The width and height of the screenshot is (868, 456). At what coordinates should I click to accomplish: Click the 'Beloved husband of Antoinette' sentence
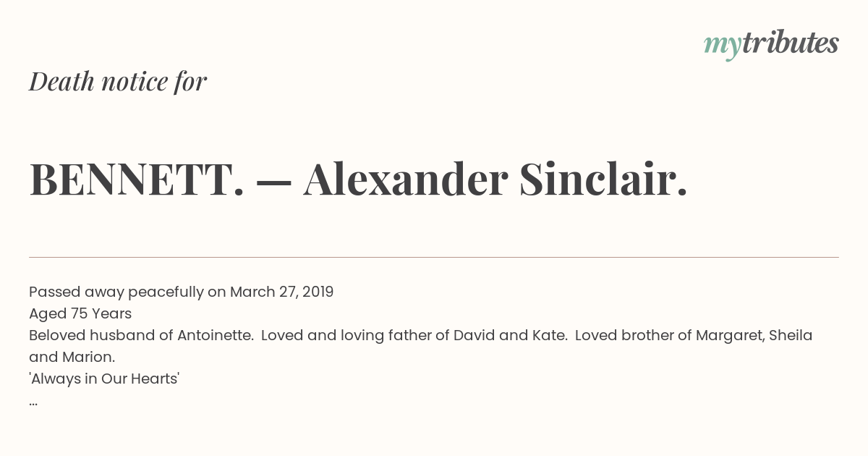[141, 336]
